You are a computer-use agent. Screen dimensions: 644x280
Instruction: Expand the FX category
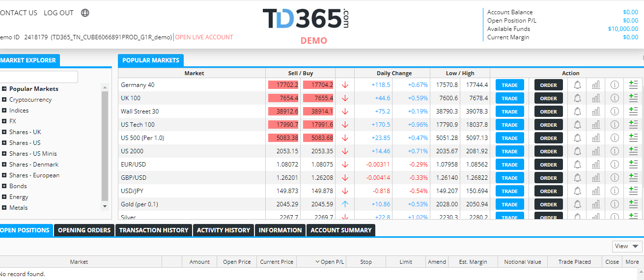coord(4,121)
